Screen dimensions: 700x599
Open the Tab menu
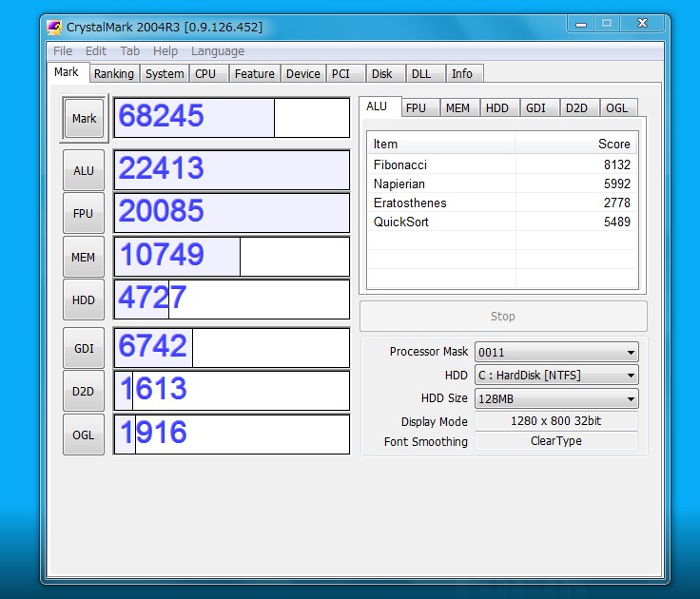[x=129, y=51]
